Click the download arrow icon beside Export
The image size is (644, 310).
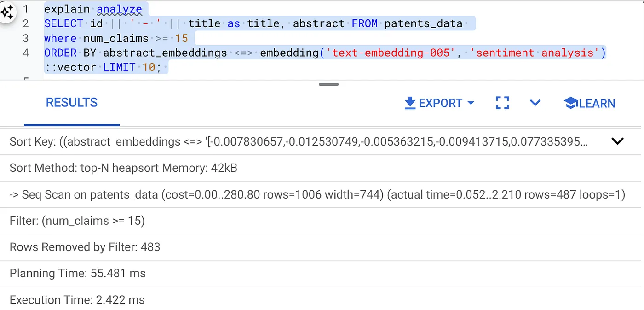click(410, 103)
